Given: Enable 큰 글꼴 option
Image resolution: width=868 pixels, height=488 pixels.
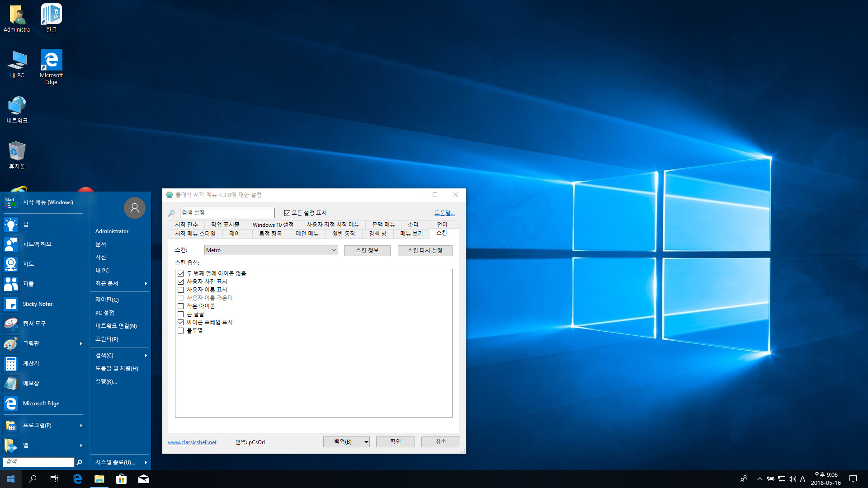Looking at the screenshot, I should 180,314.
